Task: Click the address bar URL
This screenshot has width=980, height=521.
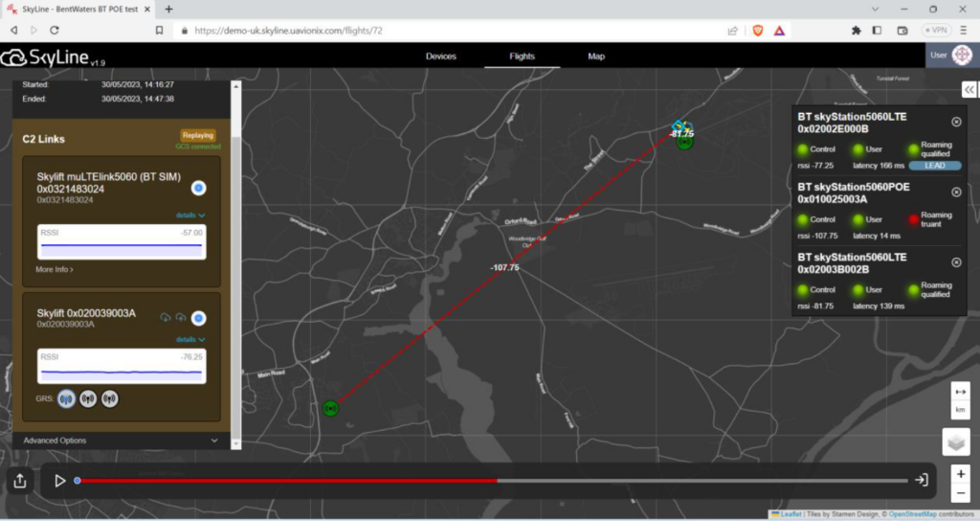Action: click(288, 30)
